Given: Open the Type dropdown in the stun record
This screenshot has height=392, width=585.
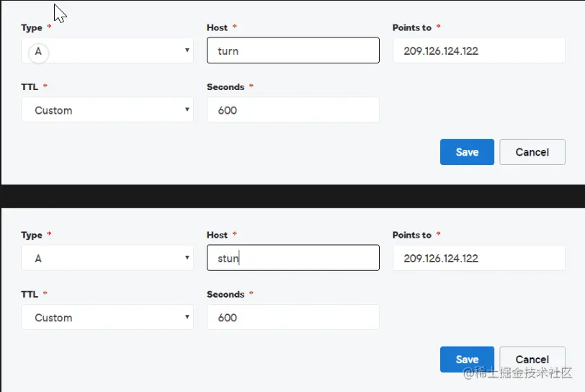Looking at the screenshot, I should pyautogui.click(x=107, y=258).
